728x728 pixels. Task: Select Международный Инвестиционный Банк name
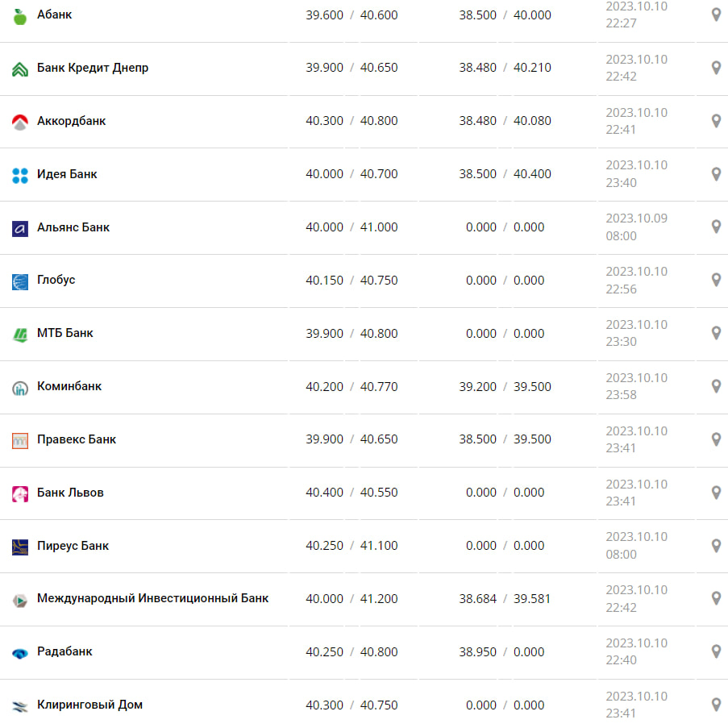[x=152, y=598]
